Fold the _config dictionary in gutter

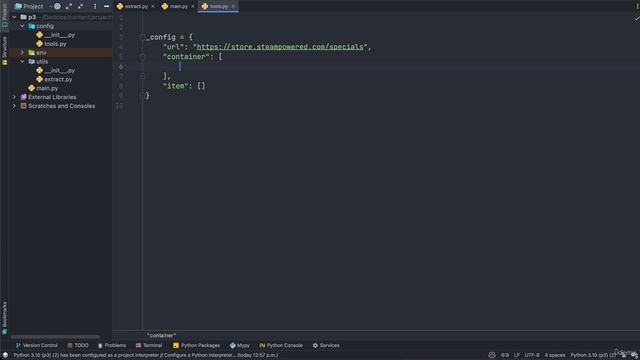coord(142,37)
